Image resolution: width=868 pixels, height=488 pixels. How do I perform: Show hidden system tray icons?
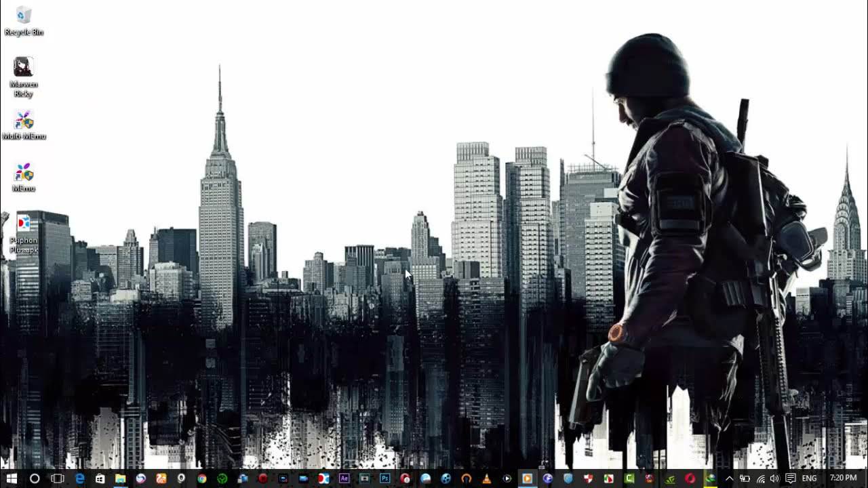click(x=730, y=479)
